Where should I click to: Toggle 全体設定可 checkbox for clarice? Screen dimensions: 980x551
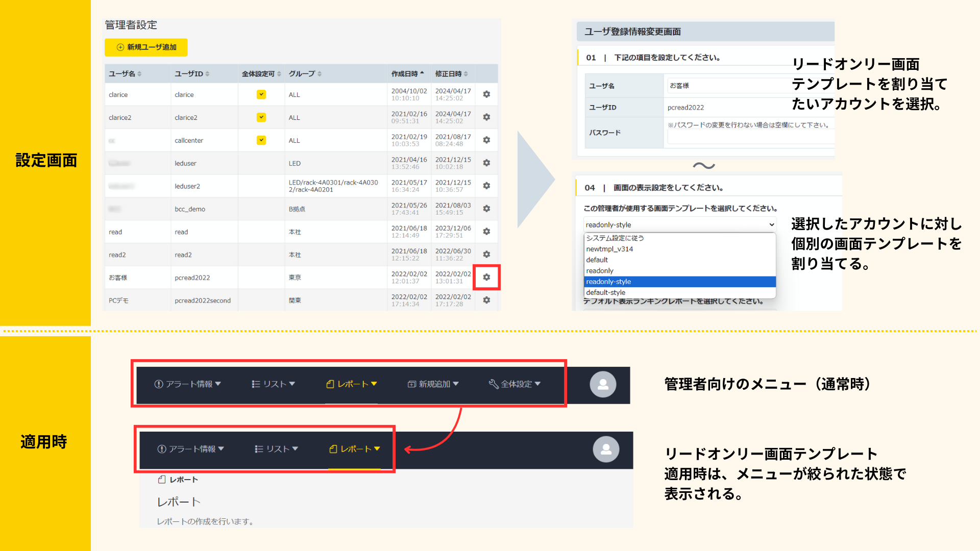261,94
